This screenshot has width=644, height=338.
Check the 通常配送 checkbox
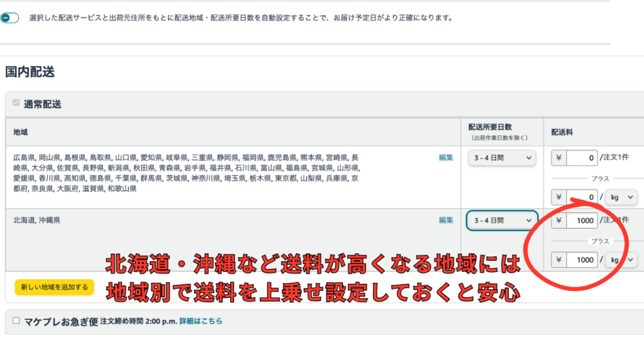16,103
